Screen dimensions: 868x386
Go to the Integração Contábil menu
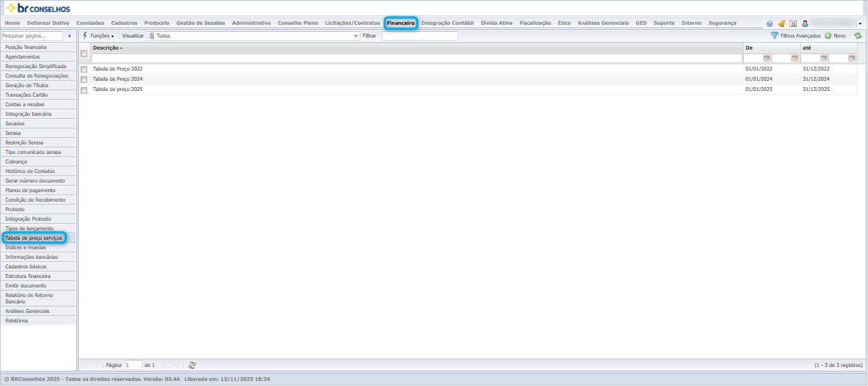[447, 23]
